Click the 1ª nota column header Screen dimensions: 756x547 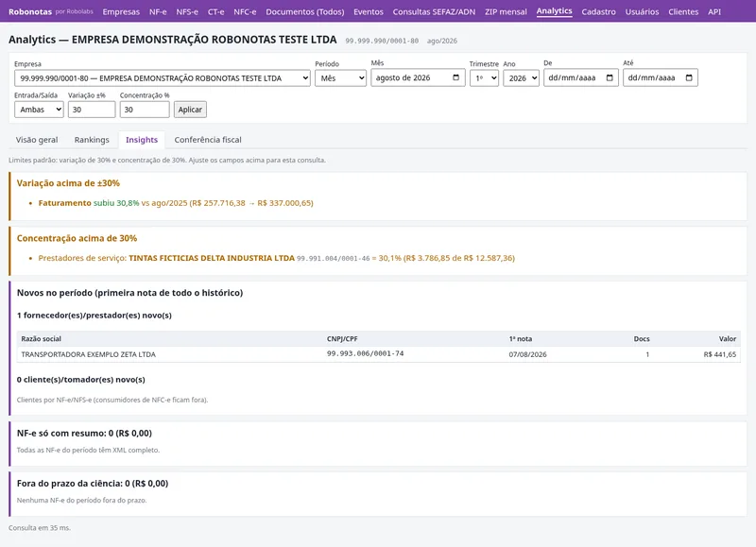coord(521,339)
